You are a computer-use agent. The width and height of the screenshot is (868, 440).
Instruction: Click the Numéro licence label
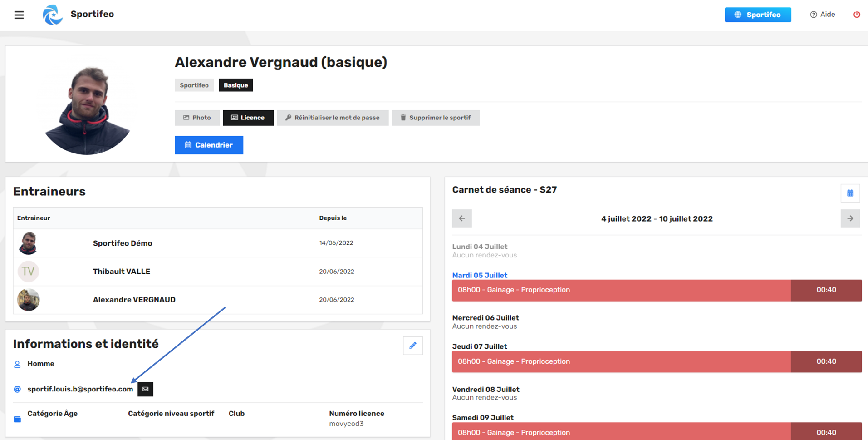(x=357, y=414)
